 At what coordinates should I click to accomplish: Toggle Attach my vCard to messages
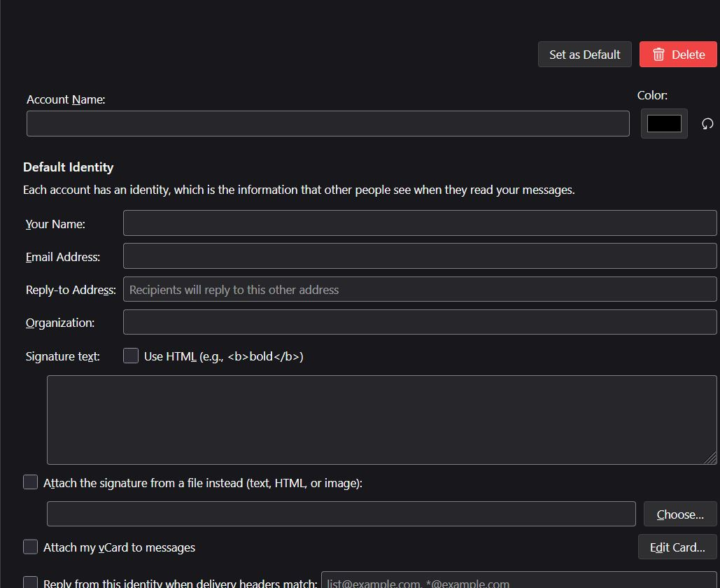31,547
